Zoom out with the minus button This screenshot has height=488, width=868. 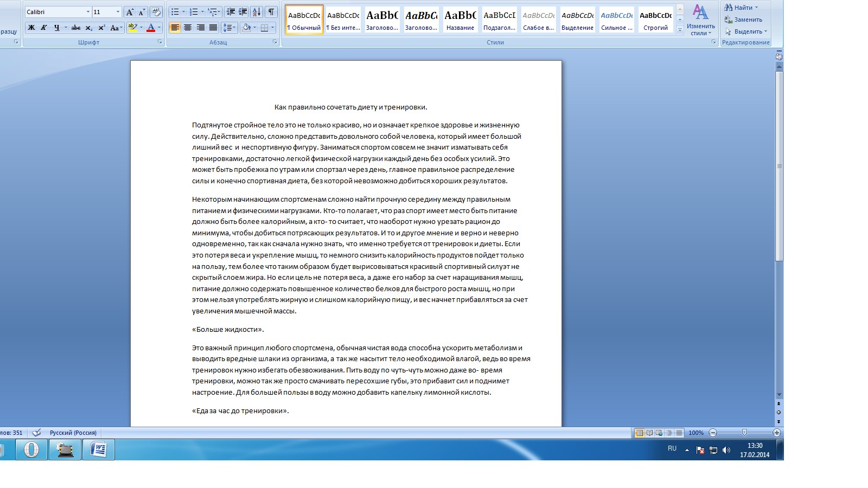pos(713,433)
